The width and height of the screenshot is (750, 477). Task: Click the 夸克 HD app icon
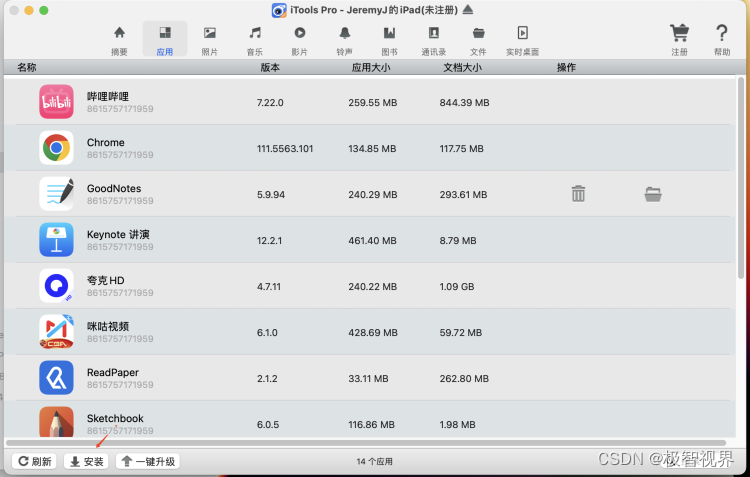click(x=56, y=286)
